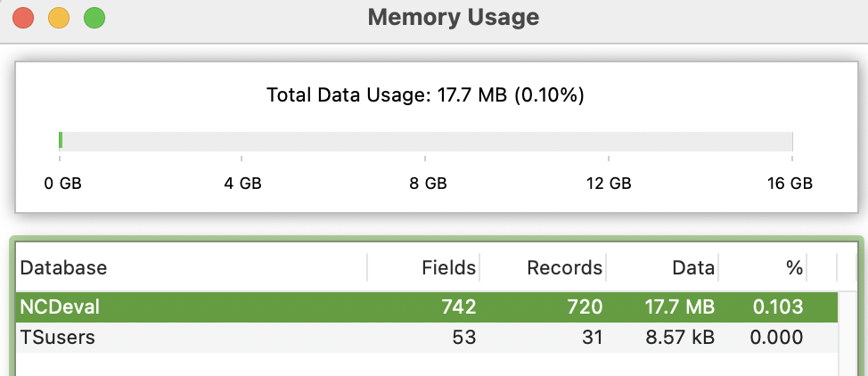Minimize the Memory Usage window
The image size is (868, 376).
(x=59, y=17)
